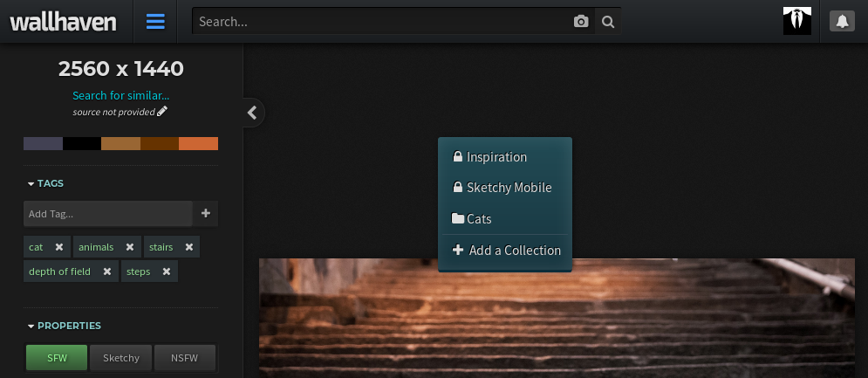The width and height of the screenshot is (868, 378).
Task: Click the magnifier search button
Action: click(x=608, y=22)
